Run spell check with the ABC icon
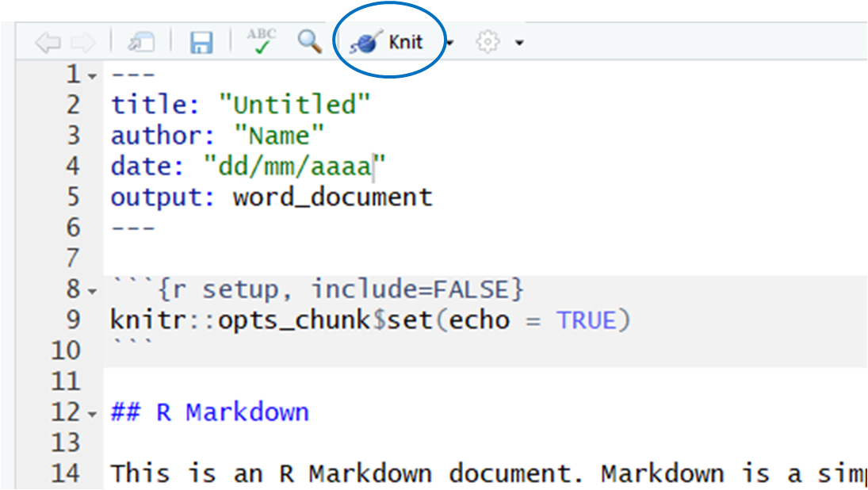The image size is (868, 490). click(x=261, y=42)
